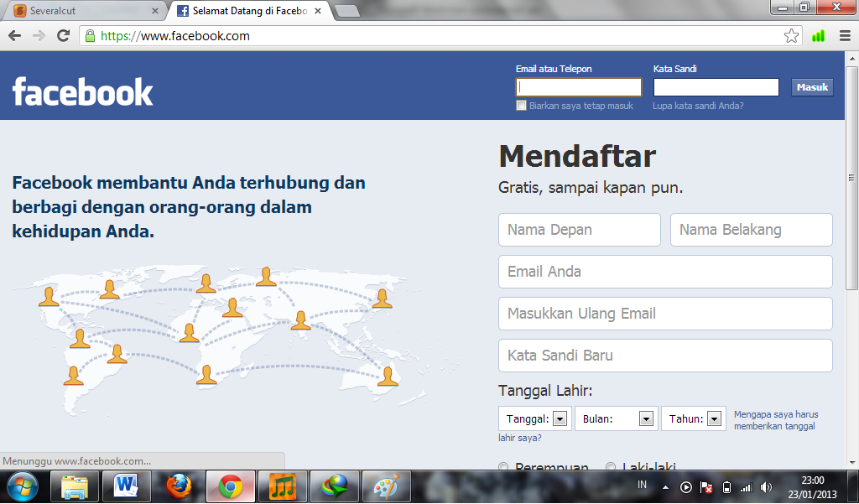The width and height of the screenshot is (859, 504).
Task: Click the Mendaftar heading
Action: tap(577, 156)
